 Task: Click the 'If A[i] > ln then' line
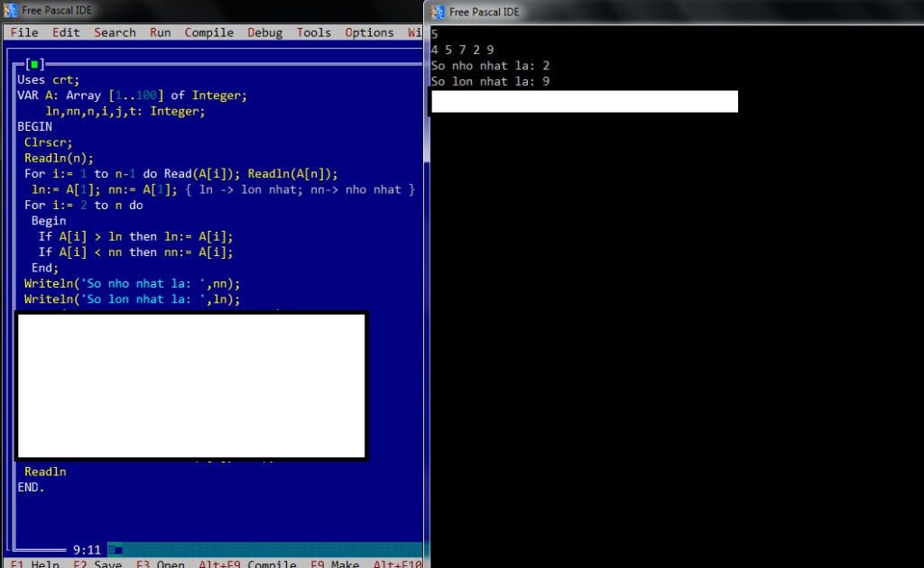pyautogui.click(x=135, y=236)
